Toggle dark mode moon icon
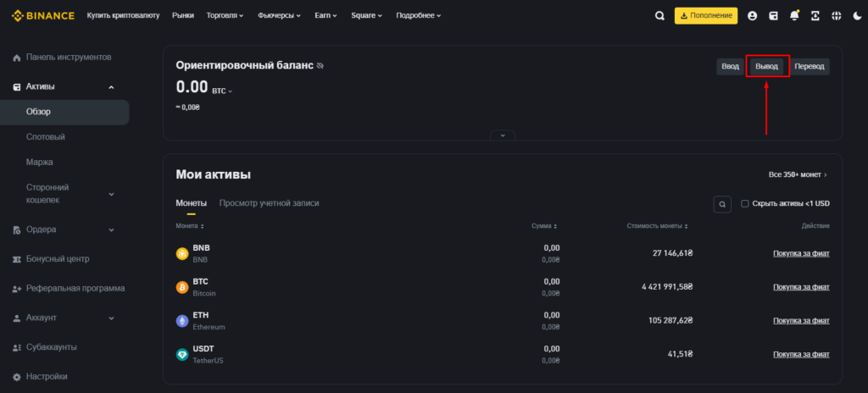 pos(855,16)
